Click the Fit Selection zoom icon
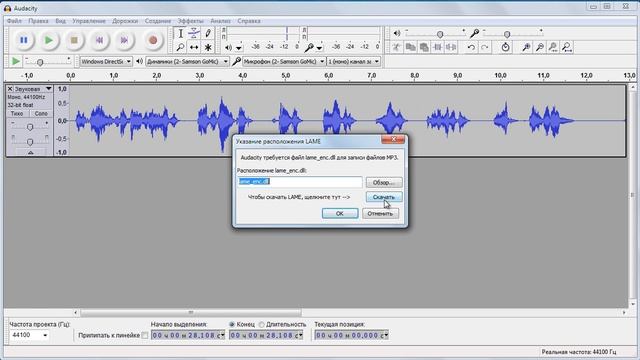 pyautogui.click(x=553, y=47)
